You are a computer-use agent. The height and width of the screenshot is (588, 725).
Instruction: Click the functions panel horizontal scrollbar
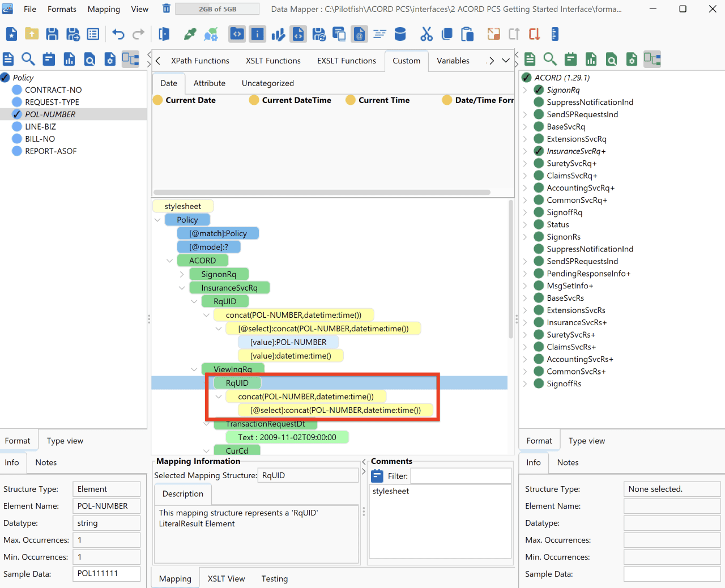pyautogui.click(x=322, y=193)
